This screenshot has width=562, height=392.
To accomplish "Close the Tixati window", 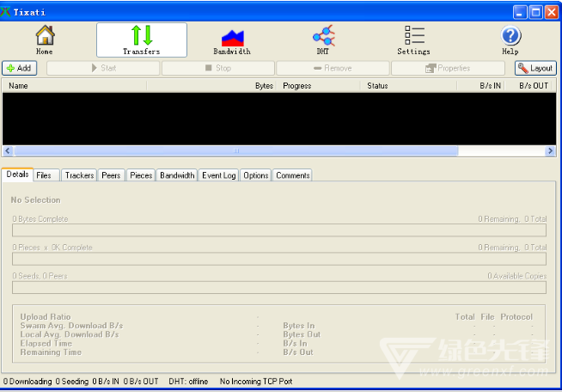I will (x=552, y=13).
